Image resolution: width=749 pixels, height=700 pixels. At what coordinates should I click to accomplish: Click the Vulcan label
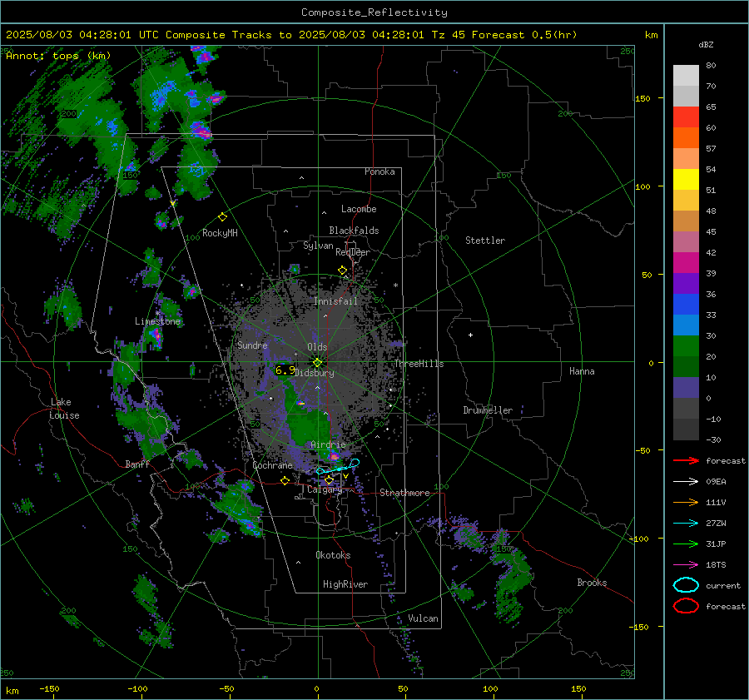coord(423,618)
